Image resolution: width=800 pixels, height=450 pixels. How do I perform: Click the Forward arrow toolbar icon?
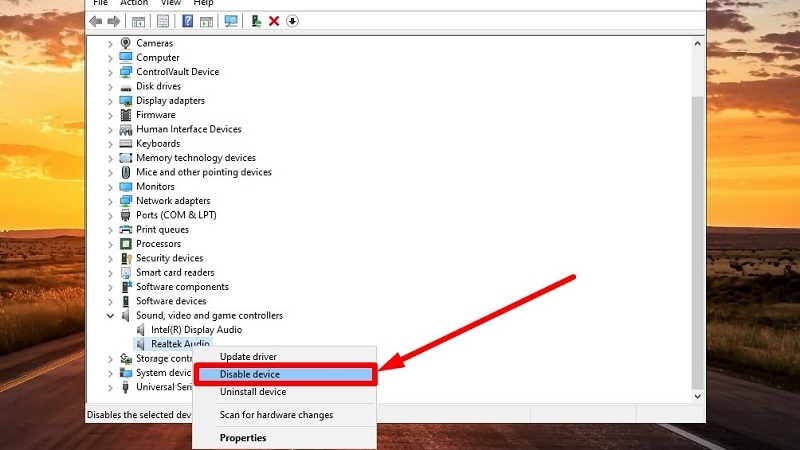[114, 21]
